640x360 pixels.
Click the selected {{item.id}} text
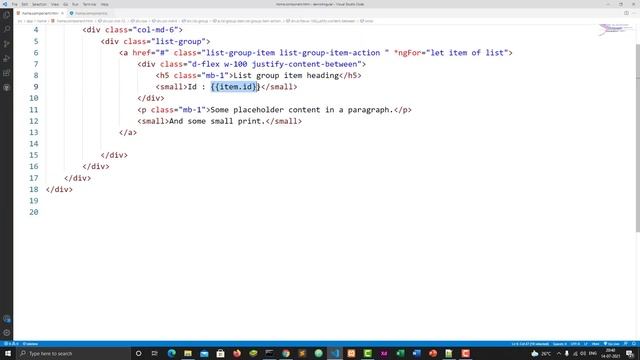[235, 87]
